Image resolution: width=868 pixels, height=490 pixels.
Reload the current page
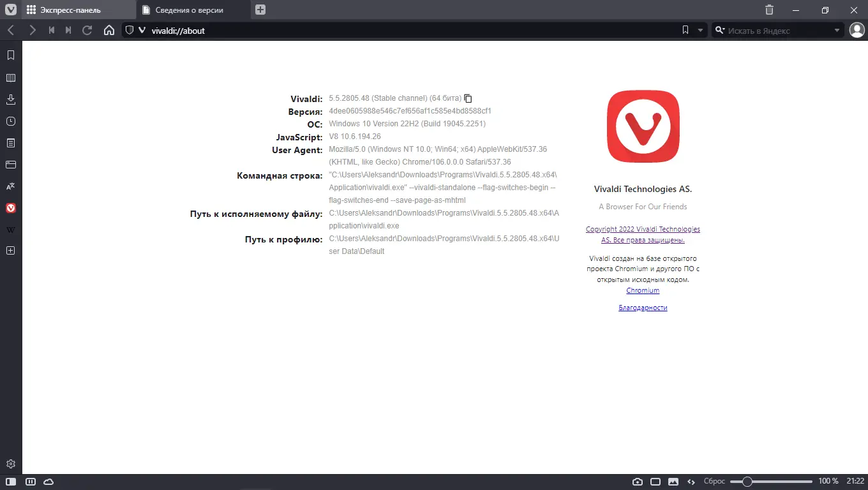click(87, 30)
